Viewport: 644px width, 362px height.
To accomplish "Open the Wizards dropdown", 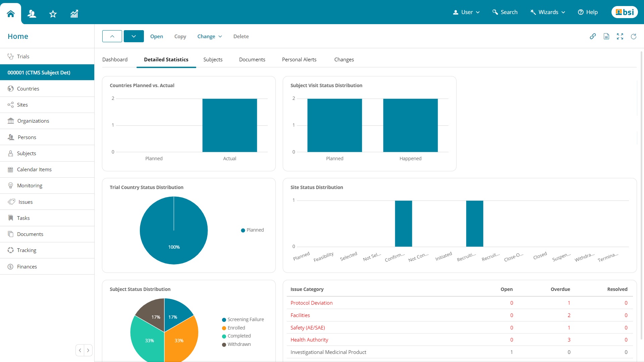I will point(547,12).
